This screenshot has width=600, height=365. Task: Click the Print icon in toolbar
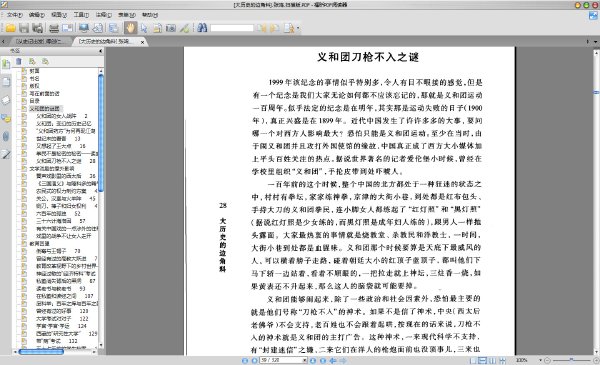(54, 28)
